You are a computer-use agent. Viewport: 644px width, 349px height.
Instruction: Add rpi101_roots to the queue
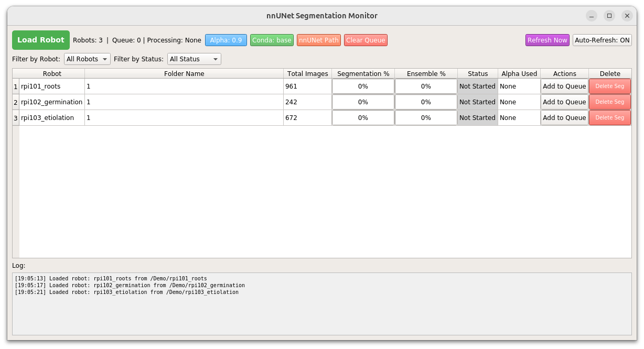coord(564,86)
